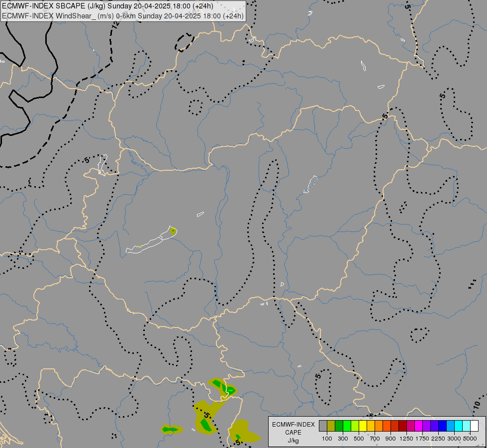Click the '12' dashed contour label
The height and width of the screenshot is (448, 487).
point(115,26)
